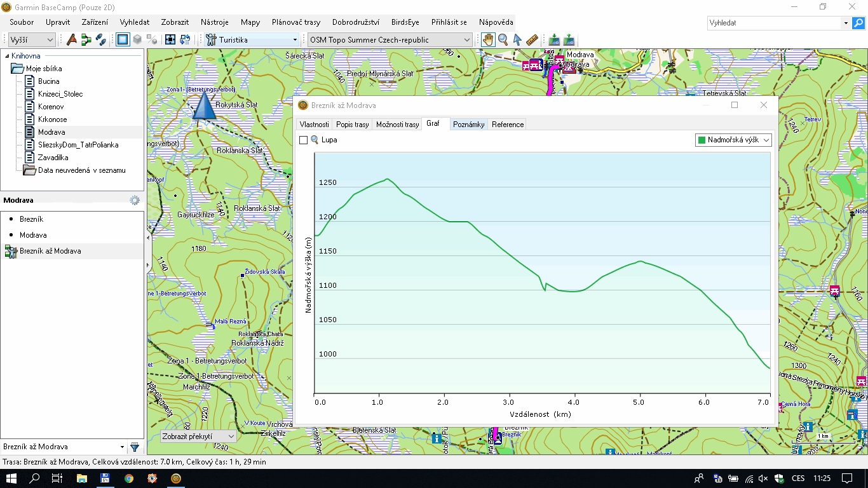The height and width of the screenshot is (488, 868).
Task: Click the new route tool icon
Action: pos(86,39)
